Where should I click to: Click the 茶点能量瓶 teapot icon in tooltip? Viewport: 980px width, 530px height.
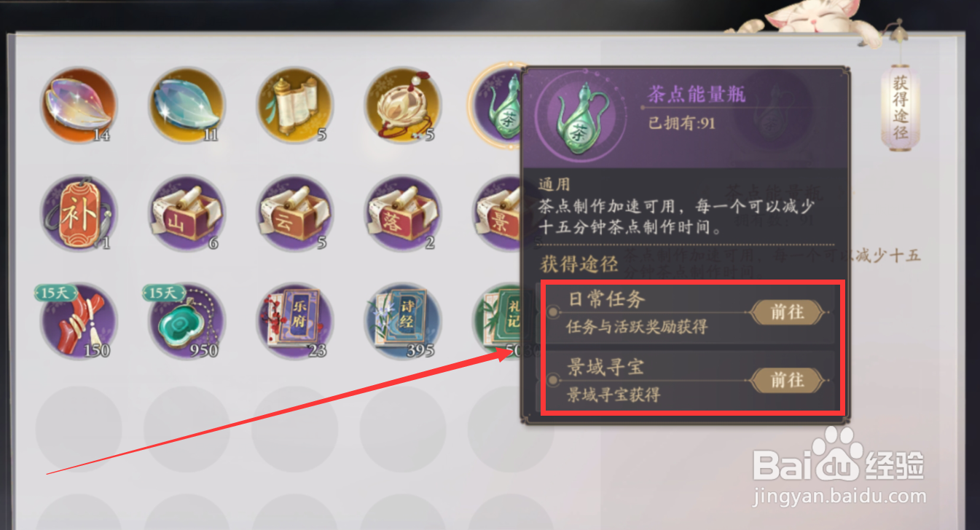[581, 116]
